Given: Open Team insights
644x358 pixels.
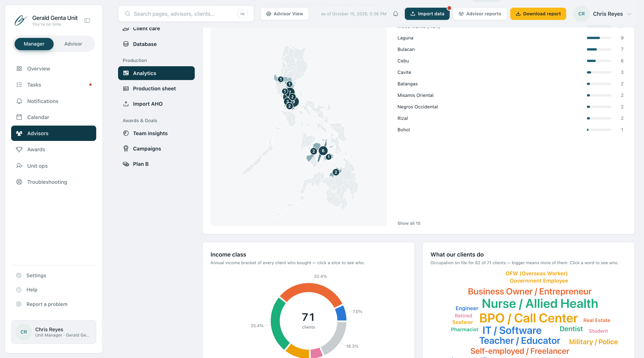Looking at the screenshot, I should point(156,133).
